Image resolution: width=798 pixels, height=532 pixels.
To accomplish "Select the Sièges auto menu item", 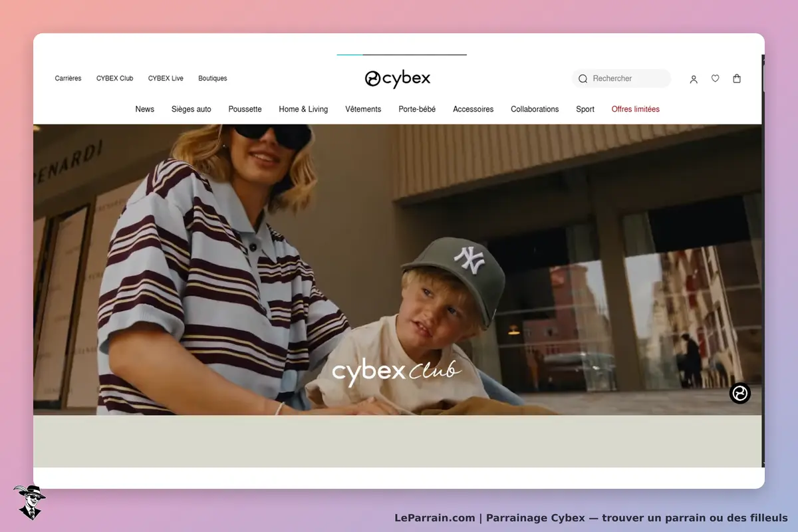I will tap(192, 109).
